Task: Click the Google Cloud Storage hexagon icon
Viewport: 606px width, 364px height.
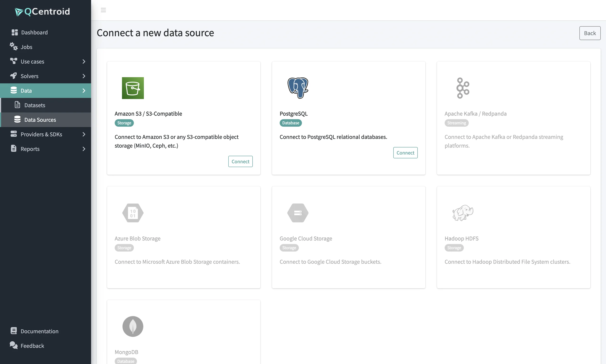Action: pyautogui.click(x=298, y=213)
